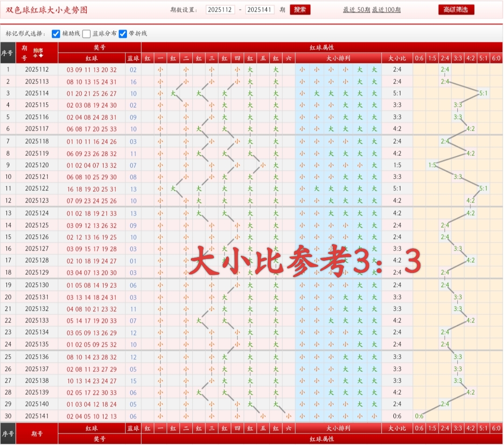This screenshot has width=504, height=447.
Task: Click the ending period input showing 2025141
Action: point(260,9)
